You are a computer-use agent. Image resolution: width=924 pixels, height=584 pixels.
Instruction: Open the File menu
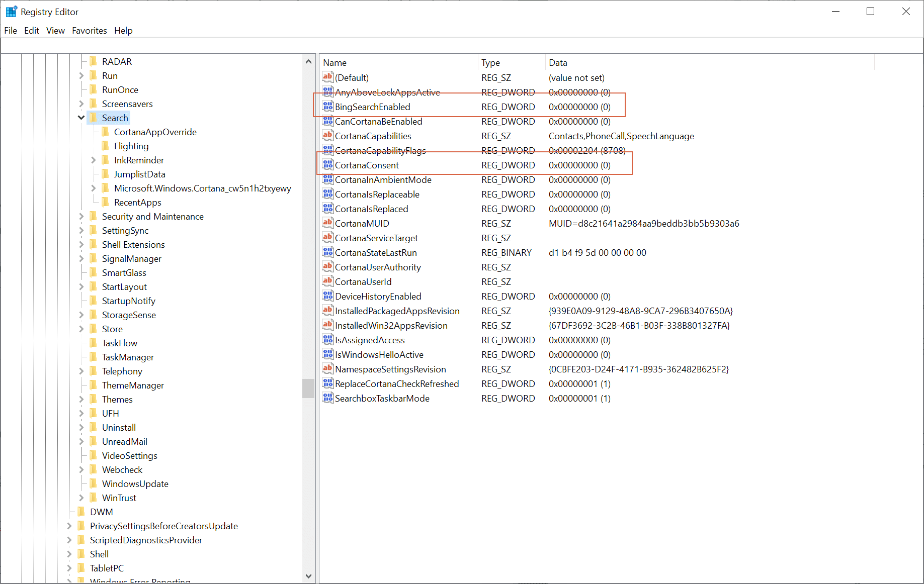point(11,31)
